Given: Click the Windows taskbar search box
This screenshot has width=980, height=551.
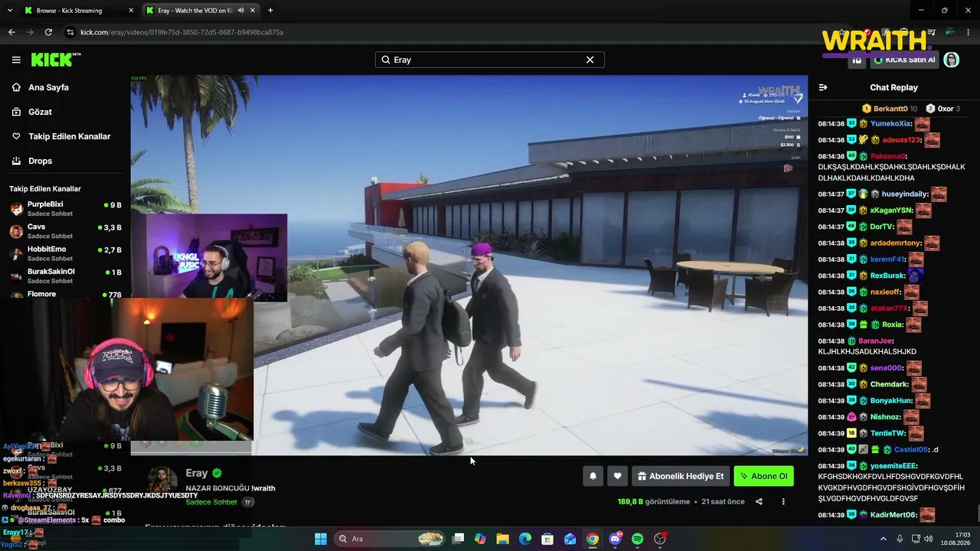Looking at the screenshot, I should 390,539.
